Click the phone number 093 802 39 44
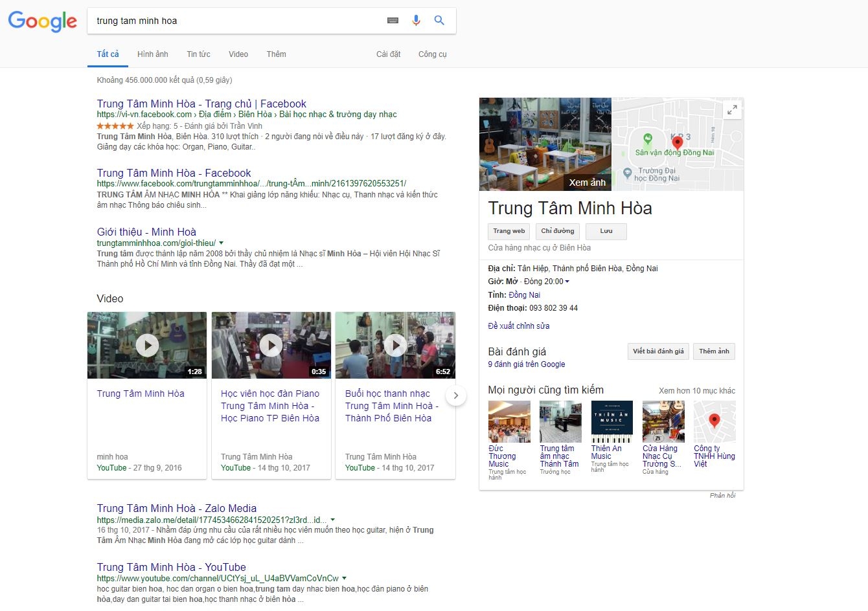Viewport: 868px width, 611px height. (553, 308)
